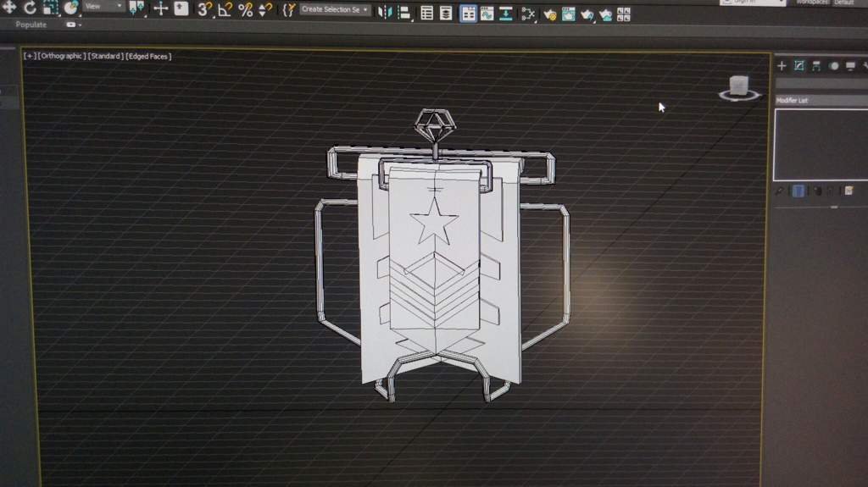This screenshot has height=487, width=868.
Task: Toggle Percent Snap
Action: click(x=245, y=9)
